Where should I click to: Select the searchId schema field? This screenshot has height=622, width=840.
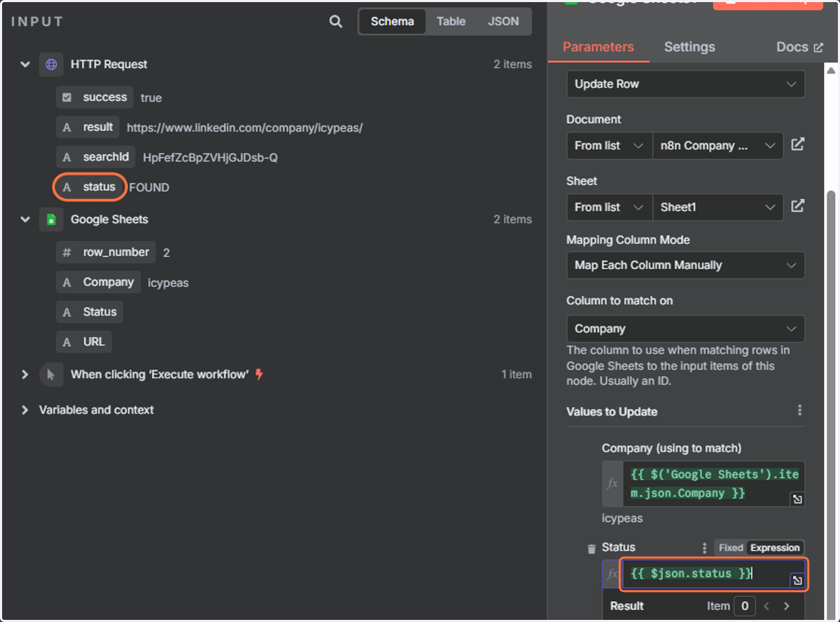(96, 158)
